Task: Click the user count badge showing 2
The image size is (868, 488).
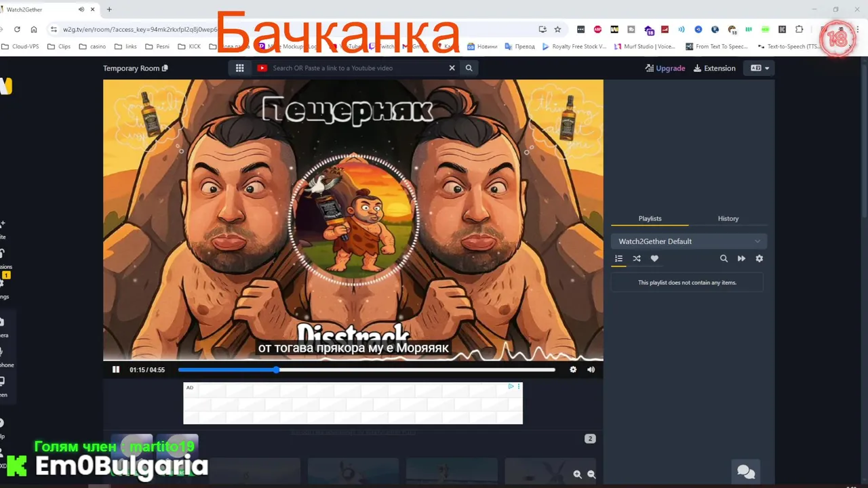Action: [x=590, y=439]
